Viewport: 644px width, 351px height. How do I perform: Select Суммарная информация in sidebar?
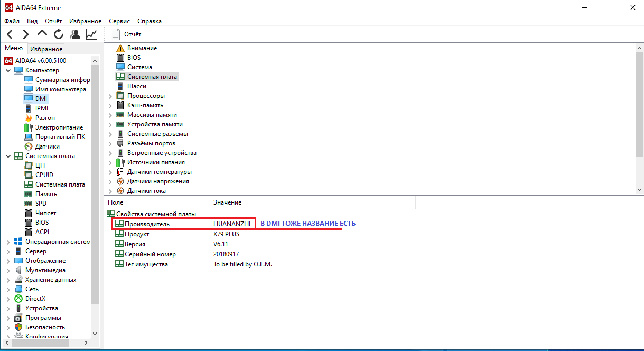click(63, 80)
